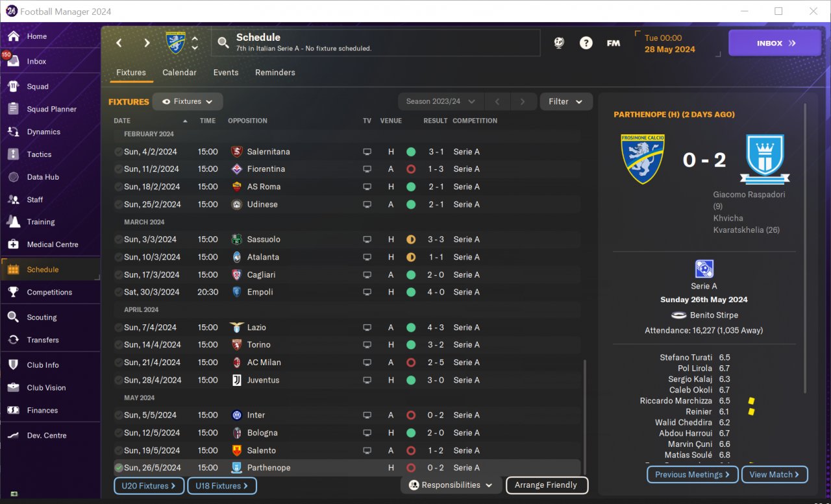This screenshot has width=831, height=504.
Task: Click the TV icon for Salernitana match
Action: coord(367,152)
